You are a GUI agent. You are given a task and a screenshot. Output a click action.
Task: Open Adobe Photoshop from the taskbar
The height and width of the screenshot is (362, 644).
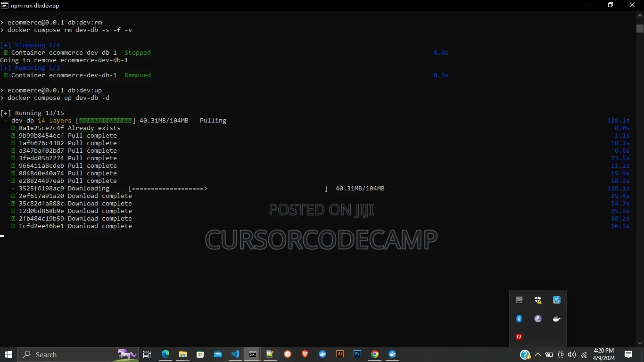pos(357,354)
